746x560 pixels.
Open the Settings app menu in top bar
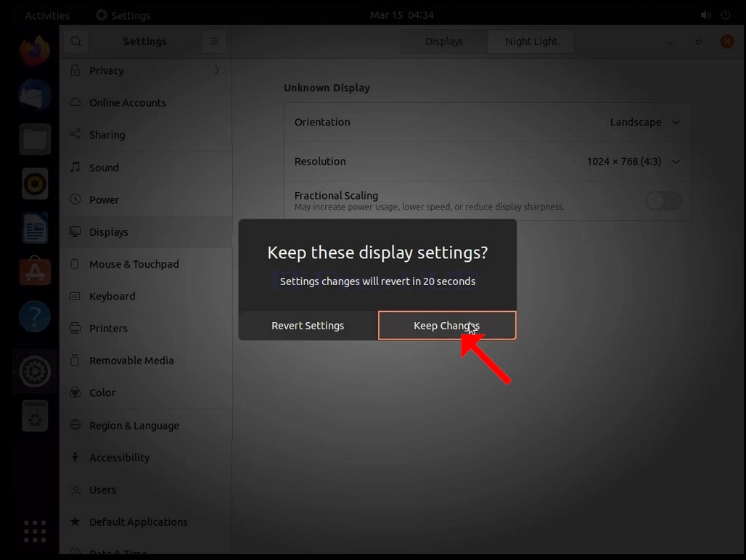tap(123, 15)
